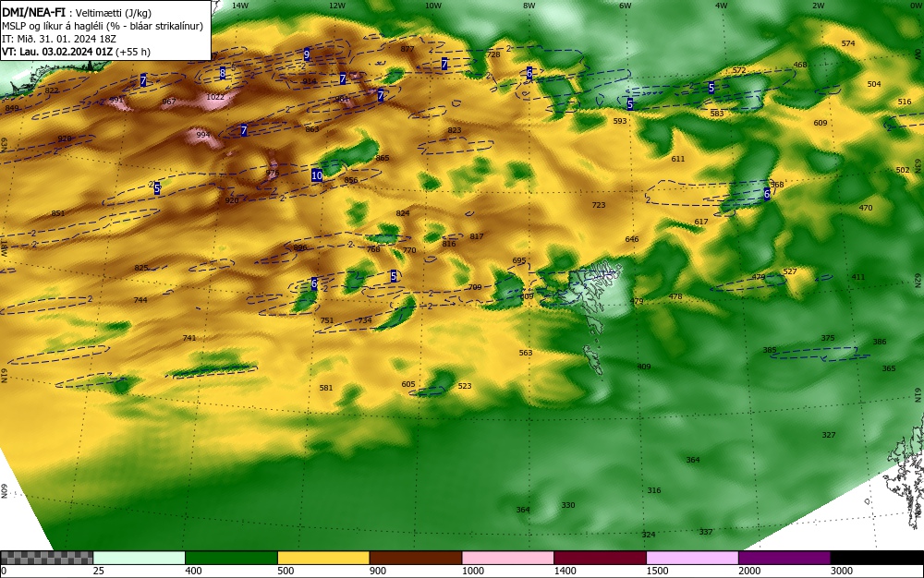This screenshot has width=924, height=578.
Task: Click the 12W longitude label
Action: (x=337, y=6)
